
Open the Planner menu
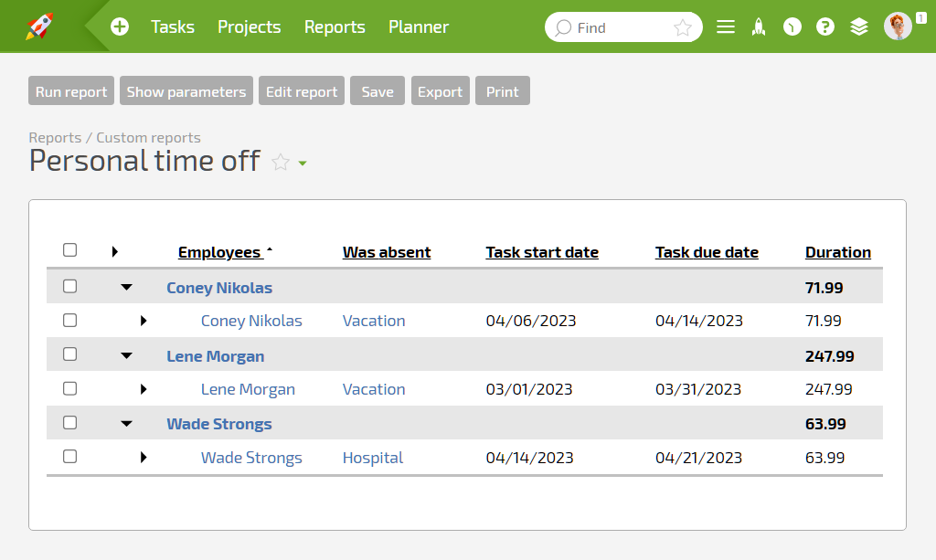(x=419, y=26)
